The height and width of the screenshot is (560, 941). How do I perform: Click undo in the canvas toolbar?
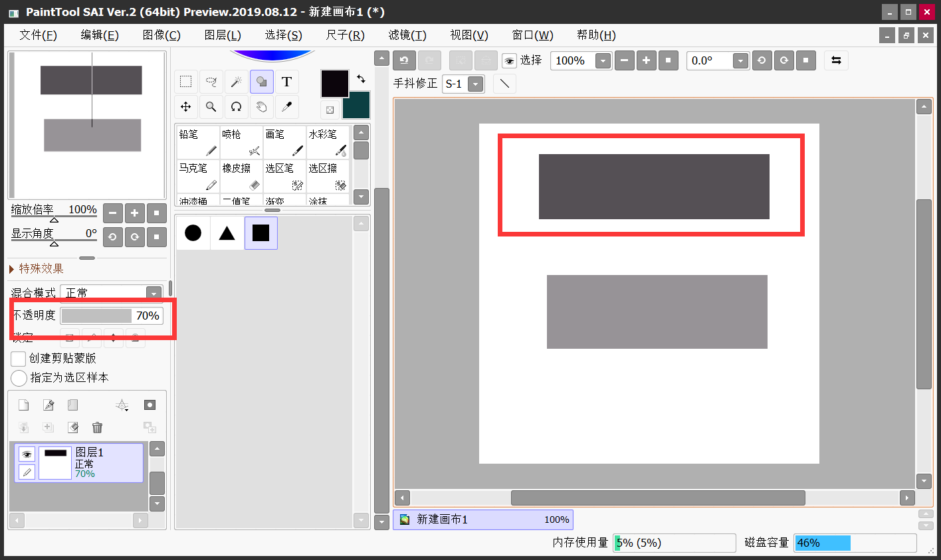click(404, 60)
